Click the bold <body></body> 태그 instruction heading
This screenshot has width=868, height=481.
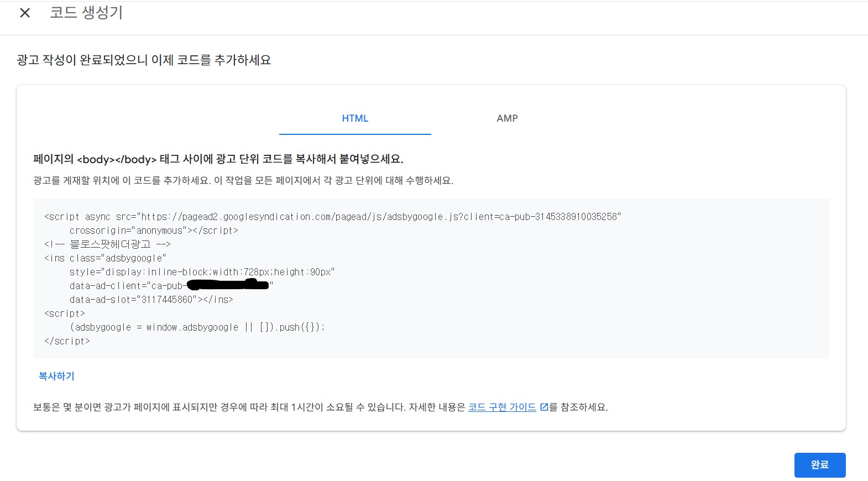coord(218,159)
